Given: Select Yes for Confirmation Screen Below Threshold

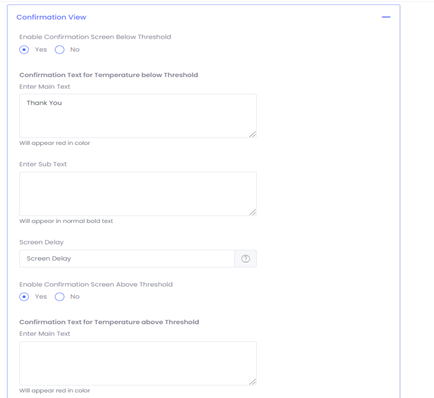Looking at the screenshot, I should click(x=24, y=50).
